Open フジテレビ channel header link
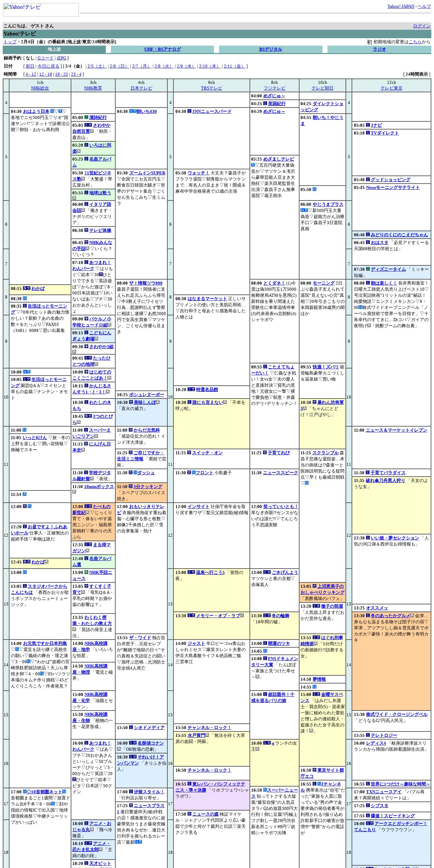434x868 pixels. click(274, 88)
